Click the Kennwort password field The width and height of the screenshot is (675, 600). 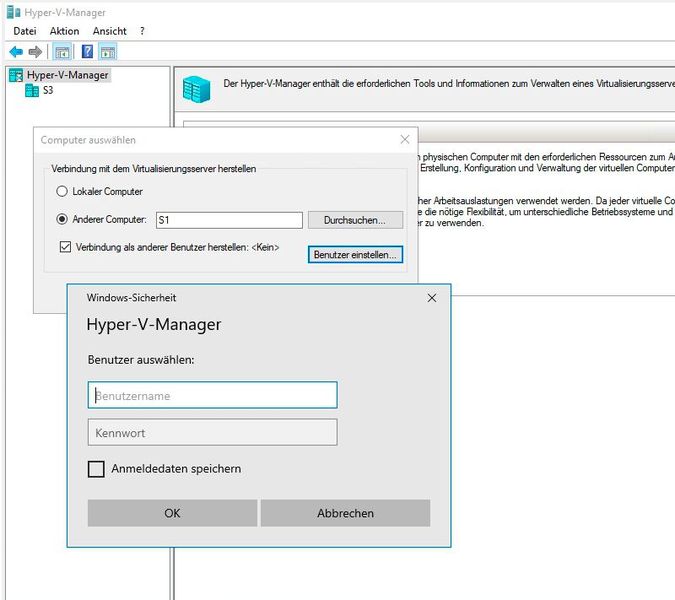pyautogui.click(x=213, y=432)
